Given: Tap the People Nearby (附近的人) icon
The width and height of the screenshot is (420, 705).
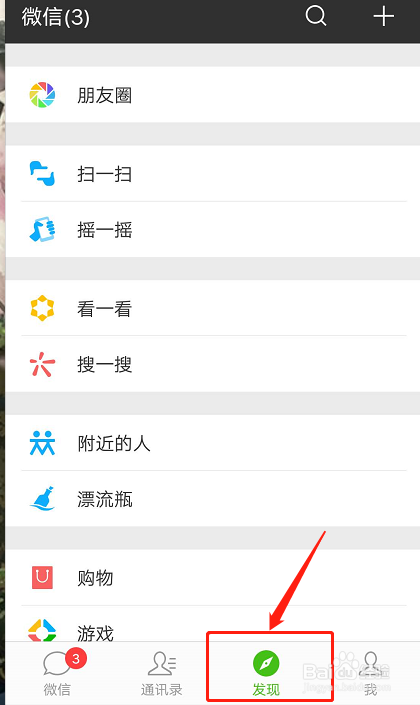Looking at the screenshot, I should click(42, 443).
